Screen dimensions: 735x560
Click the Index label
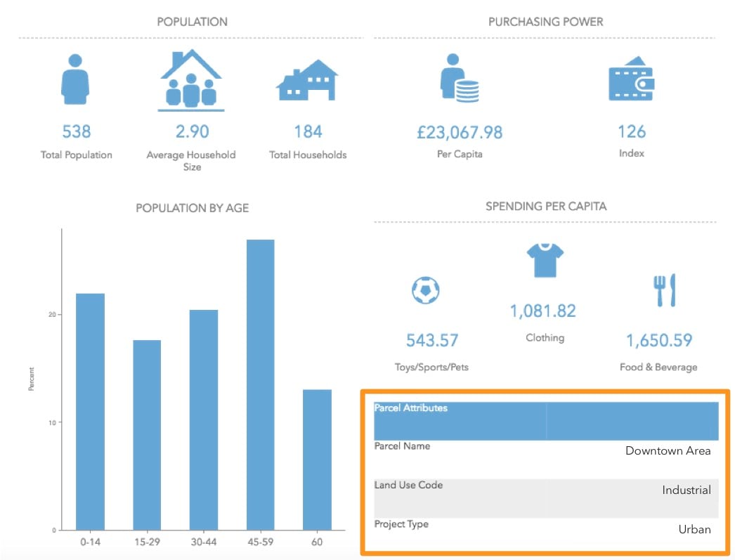(632, 153)
